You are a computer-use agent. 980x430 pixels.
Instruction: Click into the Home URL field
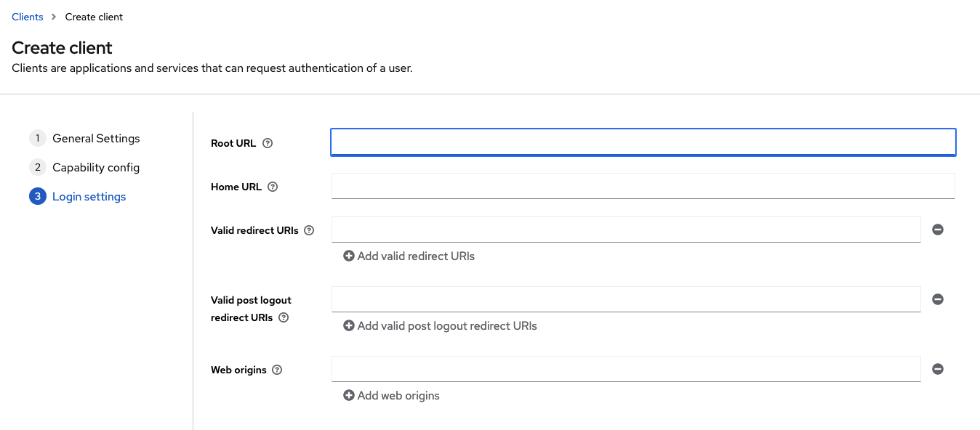point(643,186)
